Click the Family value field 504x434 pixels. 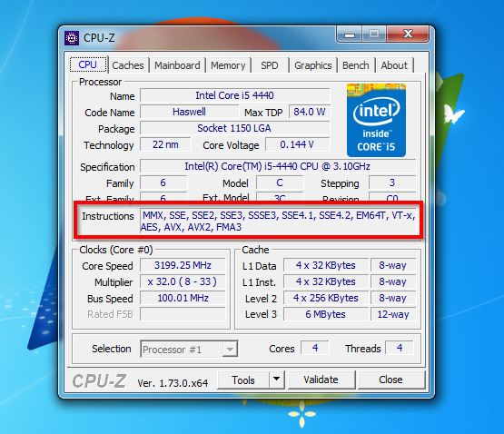[x=163, y=182]
